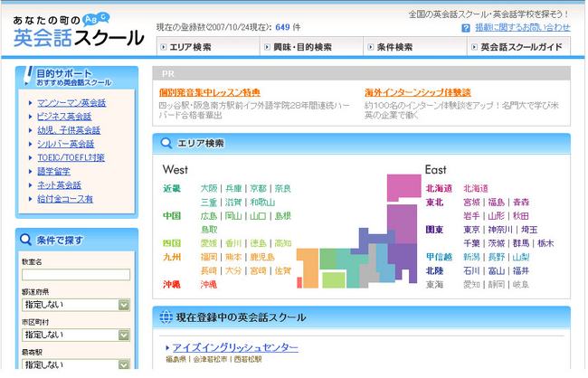
Task: Open the 英会話スクールガイド navigation tab
Action: coord(519,47)
